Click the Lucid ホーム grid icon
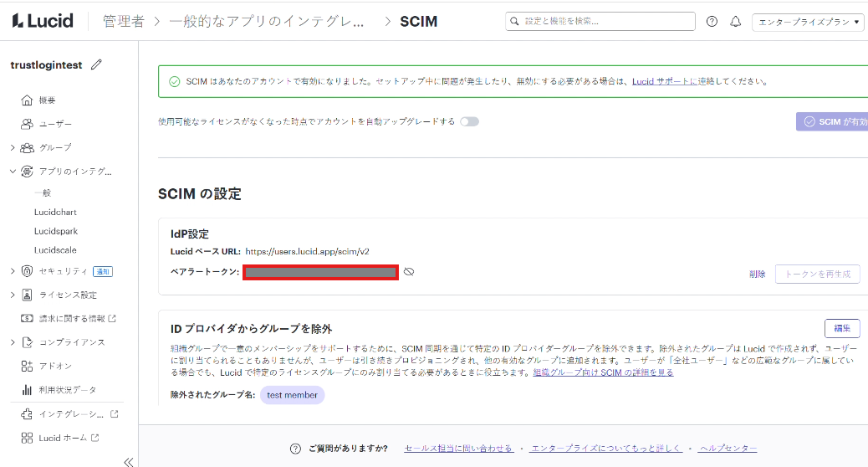Viewport: 868px width, 467px height. 27,438
